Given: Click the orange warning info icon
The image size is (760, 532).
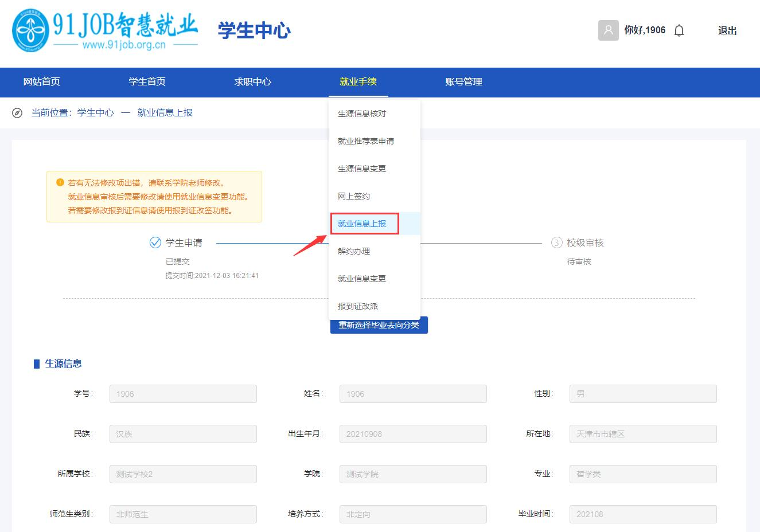Looking at the screenshot, I should 60,183.
